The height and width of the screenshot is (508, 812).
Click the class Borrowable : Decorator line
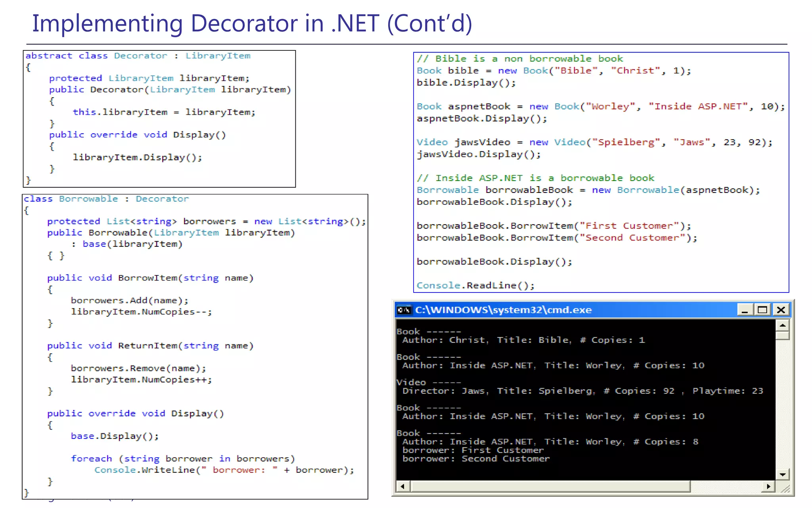point(106,199)
